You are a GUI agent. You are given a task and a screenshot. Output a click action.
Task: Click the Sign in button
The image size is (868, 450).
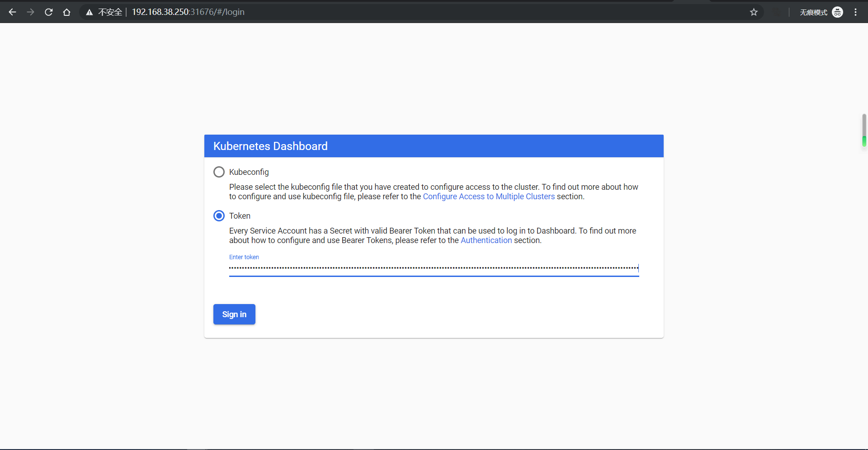pyautogui.click(x=234, y=314)
